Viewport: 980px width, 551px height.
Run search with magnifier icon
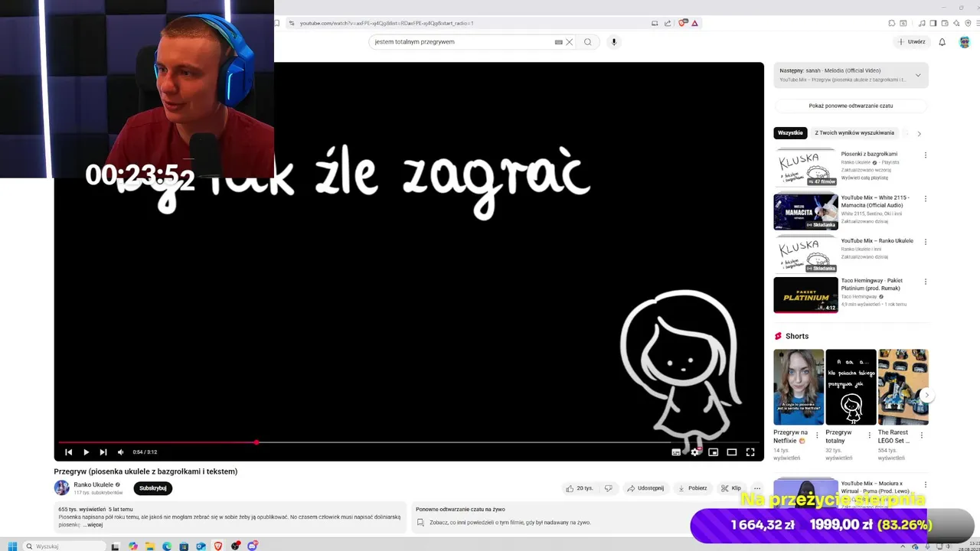click(588, 42)
